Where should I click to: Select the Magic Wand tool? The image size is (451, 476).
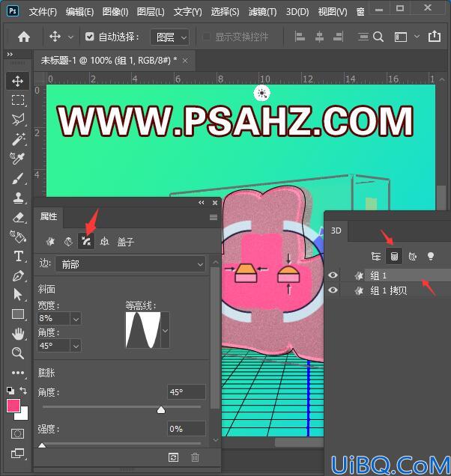coord(18,138)
